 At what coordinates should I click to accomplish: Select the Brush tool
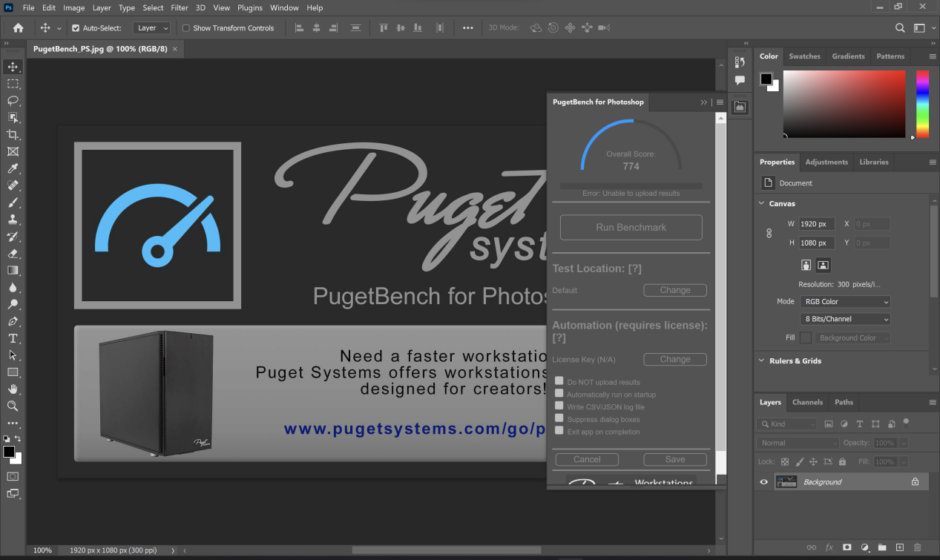[13, 202]
